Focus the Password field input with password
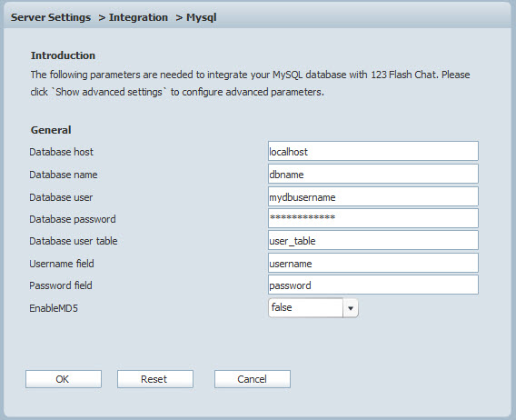Viewport: 516px width, 420px height. [x=373, y=285]
